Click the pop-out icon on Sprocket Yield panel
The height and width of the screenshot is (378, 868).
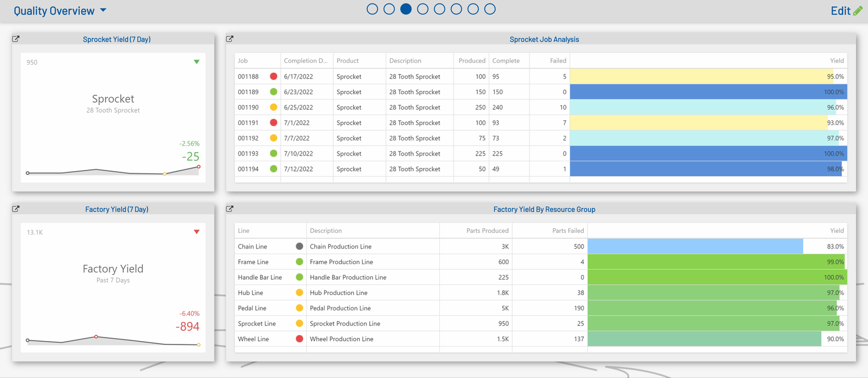(16, 38)
